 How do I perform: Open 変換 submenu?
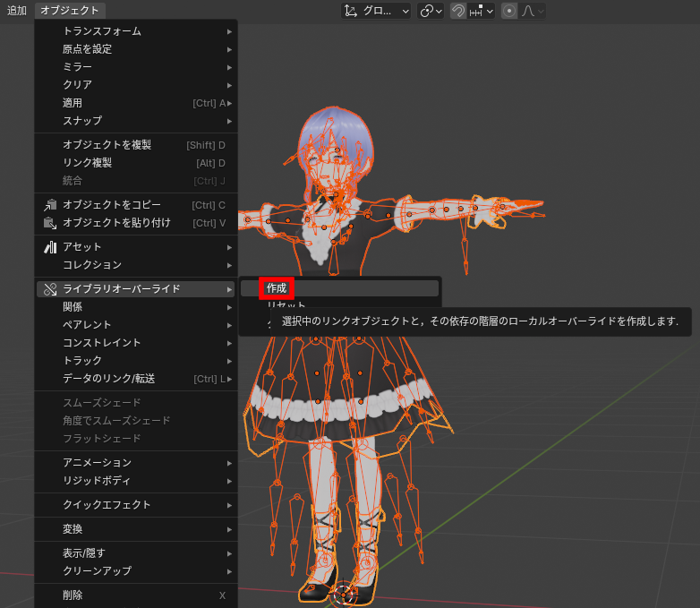tap(136, 529)
